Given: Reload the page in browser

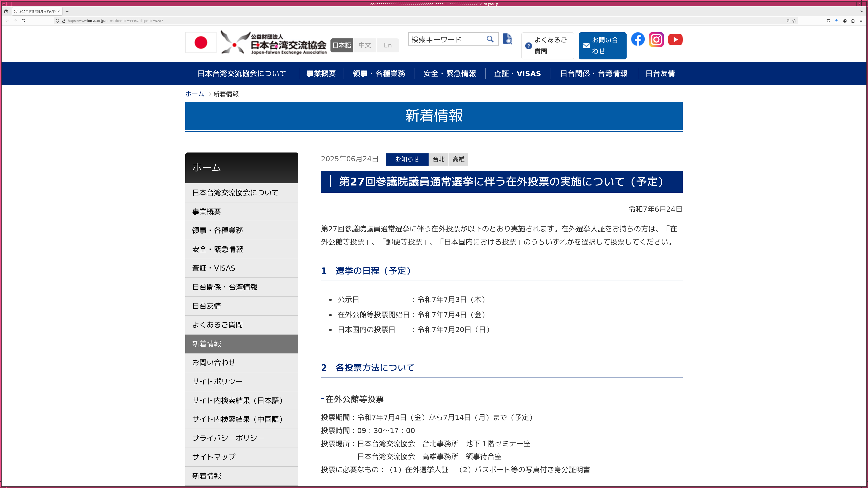Looking at the screenshot, I should 23,21.
